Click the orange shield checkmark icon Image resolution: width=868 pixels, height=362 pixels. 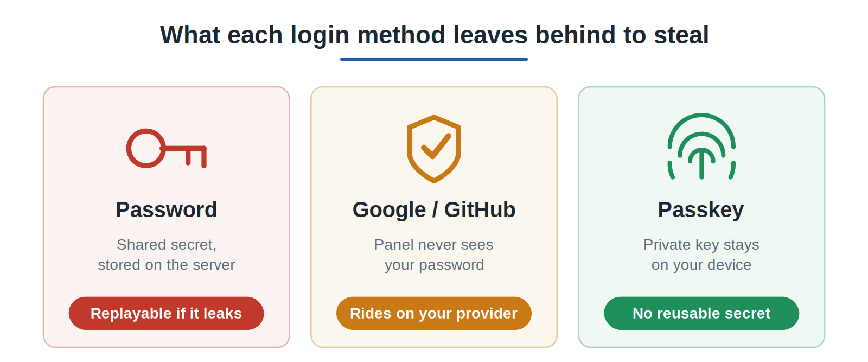pyautogui.click(x=434, y=149)
